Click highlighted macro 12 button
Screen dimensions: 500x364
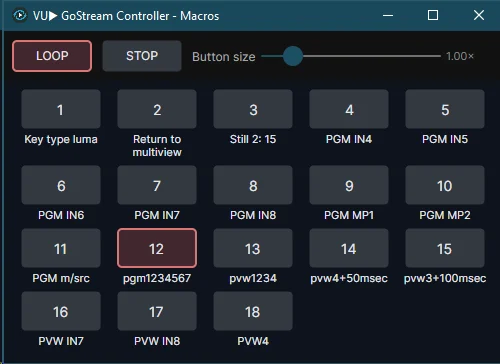(157, 248)
